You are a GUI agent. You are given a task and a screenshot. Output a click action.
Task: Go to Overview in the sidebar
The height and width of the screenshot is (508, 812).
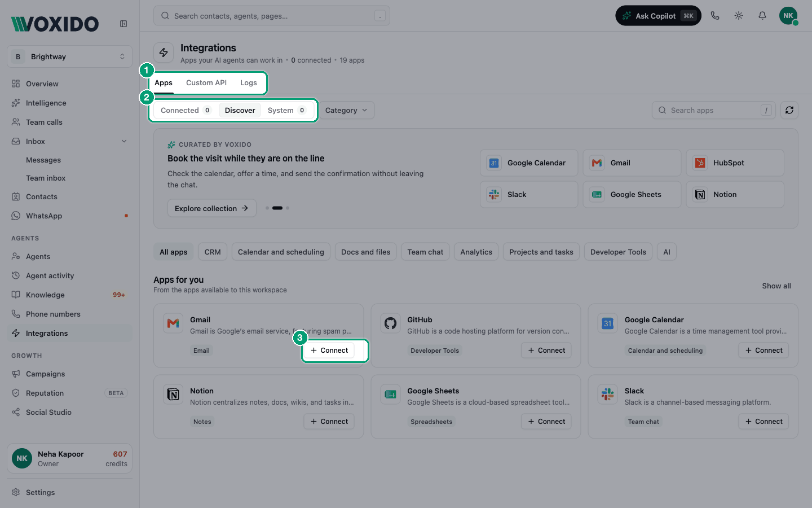click(69, 84)
